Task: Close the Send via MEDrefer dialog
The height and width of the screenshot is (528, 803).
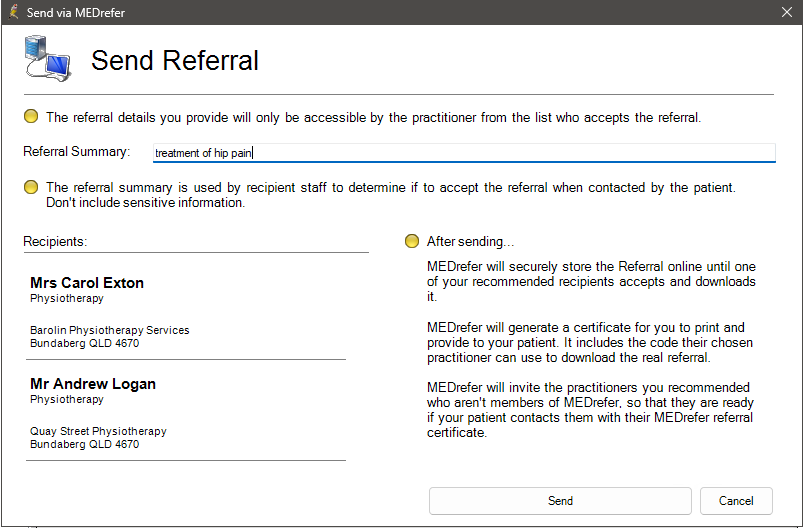Action: click(787, 12)
